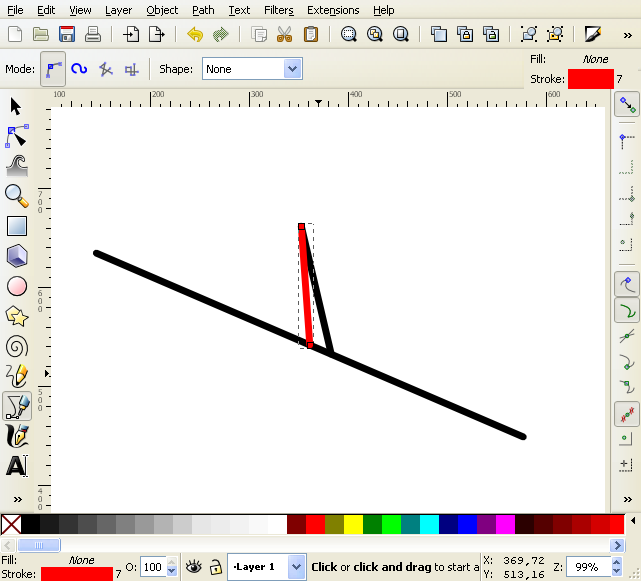
Task: Open the Layer menu
Action: point(118,10)
